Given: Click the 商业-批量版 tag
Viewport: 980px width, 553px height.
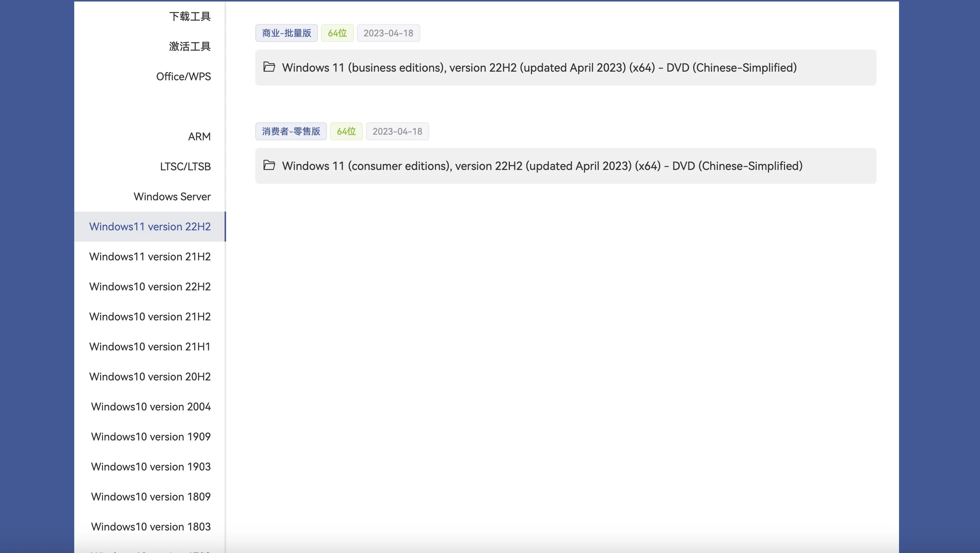Looking at the screenshot, I should (x=286, y=33).
